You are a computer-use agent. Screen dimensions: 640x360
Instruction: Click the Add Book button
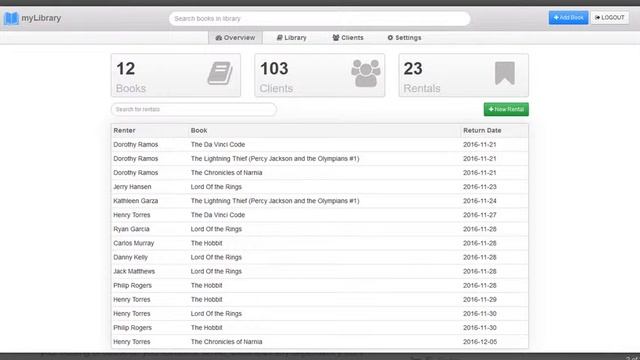pos(568,18)
